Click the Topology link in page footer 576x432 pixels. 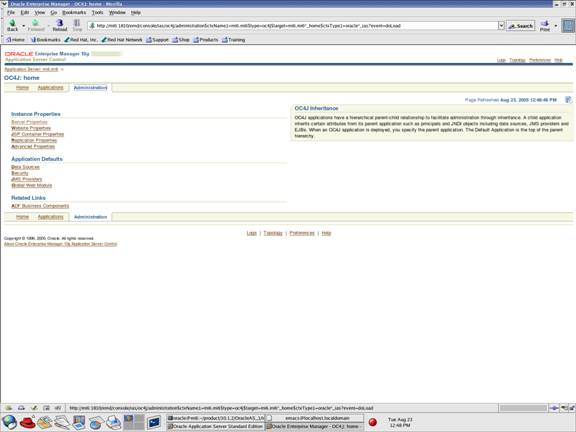pos(273,233)
